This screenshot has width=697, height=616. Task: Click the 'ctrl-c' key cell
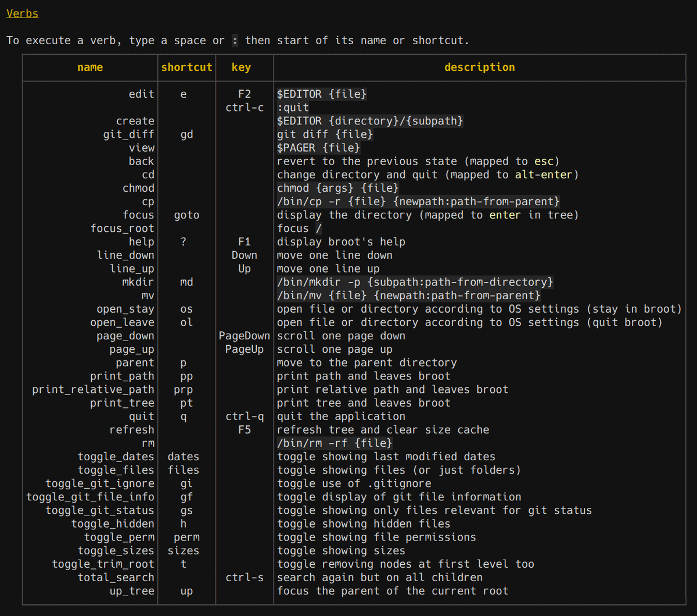coord(245,108)
